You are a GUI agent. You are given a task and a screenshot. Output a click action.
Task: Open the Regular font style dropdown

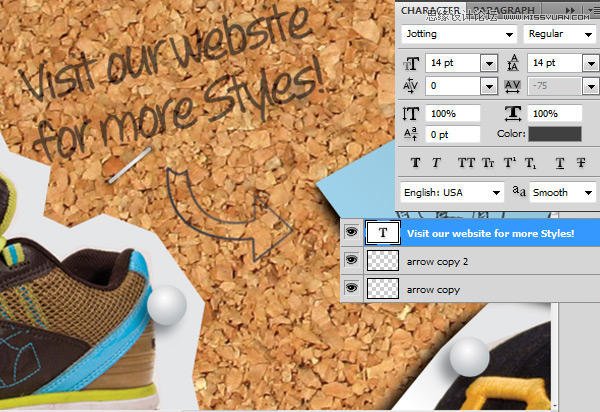pyautogui.click(x=589, y=34)
